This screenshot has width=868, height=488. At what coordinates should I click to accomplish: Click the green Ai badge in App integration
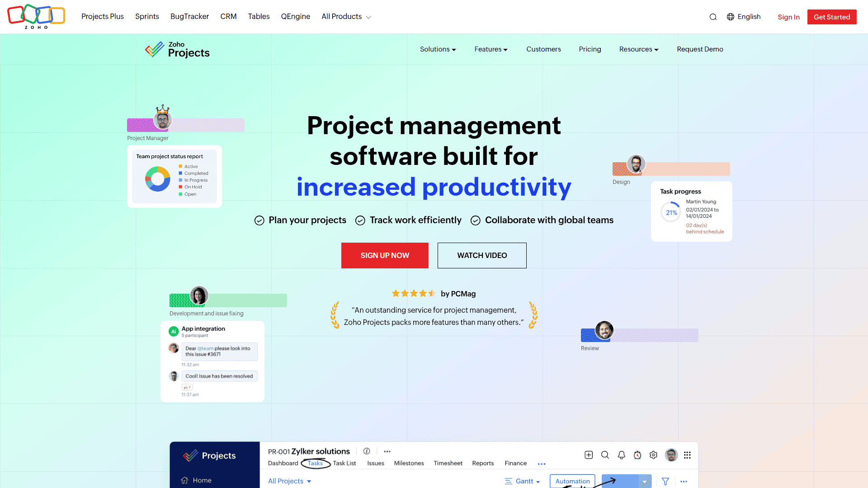pyautogui.click(x=174, y=332)
